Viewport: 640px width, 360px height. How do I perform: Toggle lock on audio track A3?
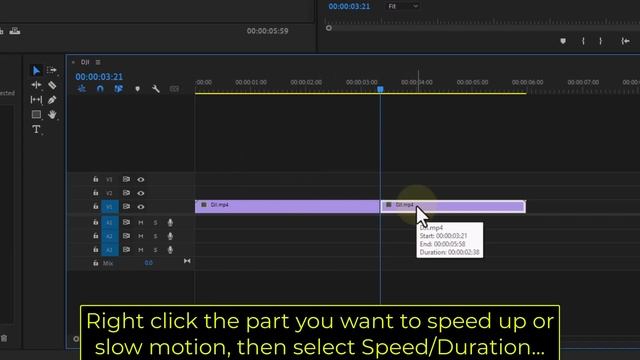coord(96,249)
